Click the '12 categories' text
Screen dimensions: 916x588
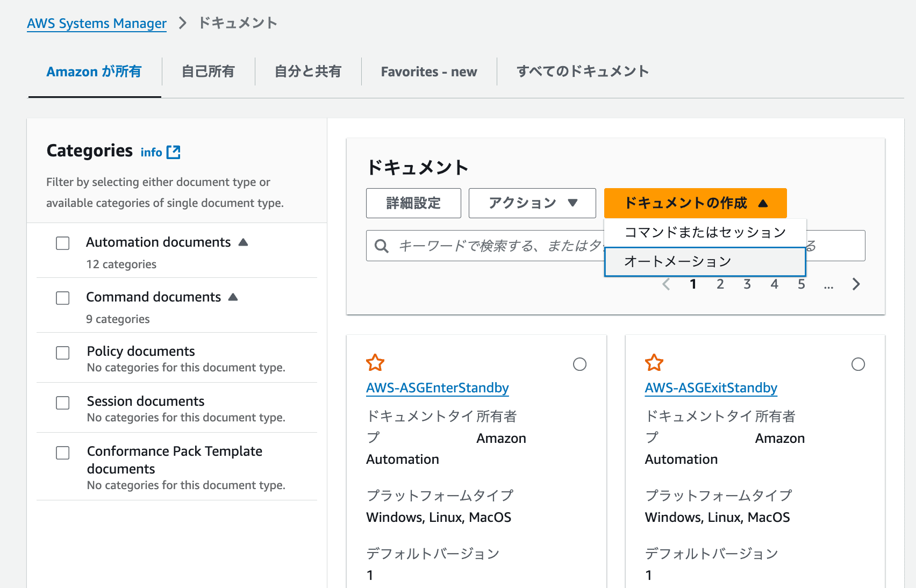pos(121,264)
